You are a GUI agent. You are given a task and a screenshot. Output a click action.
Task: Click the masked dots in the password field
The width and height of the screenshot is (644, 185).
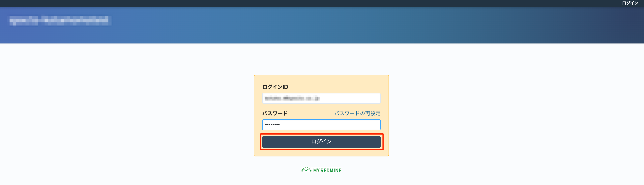pos(272,125)
